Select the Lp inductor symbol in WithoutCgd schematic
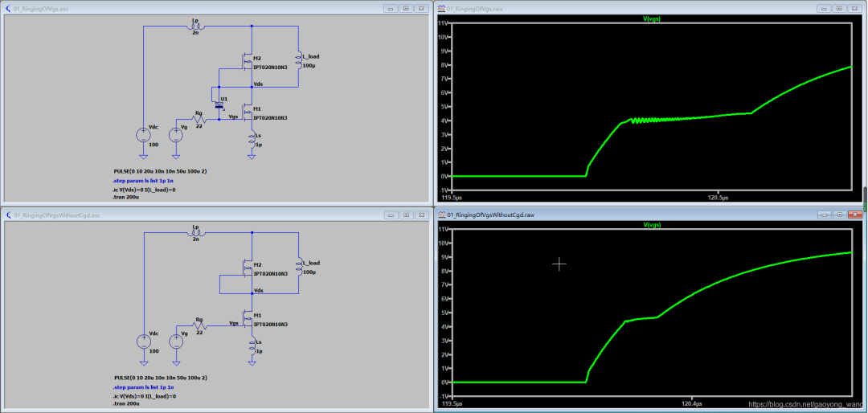Viewport: 868px width, 413px height. (x=194, y=233)
